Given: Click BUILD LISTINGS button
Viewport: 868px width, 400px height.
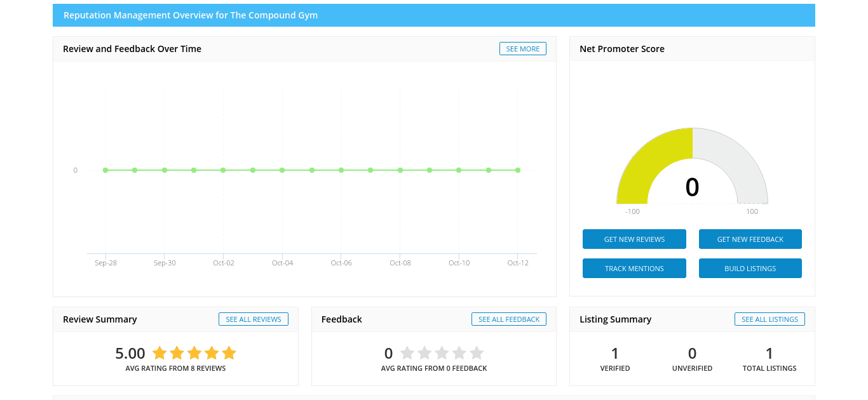Looking at the screenshot, I should (x=750, y=269).
